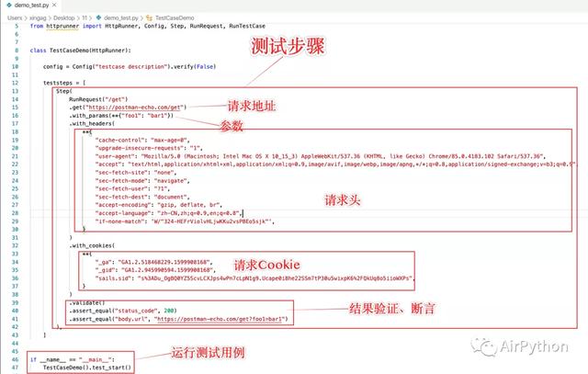Screen dimensions: 588x374
Task: Click the .with_cookies( line
Action: coord(92,245)
